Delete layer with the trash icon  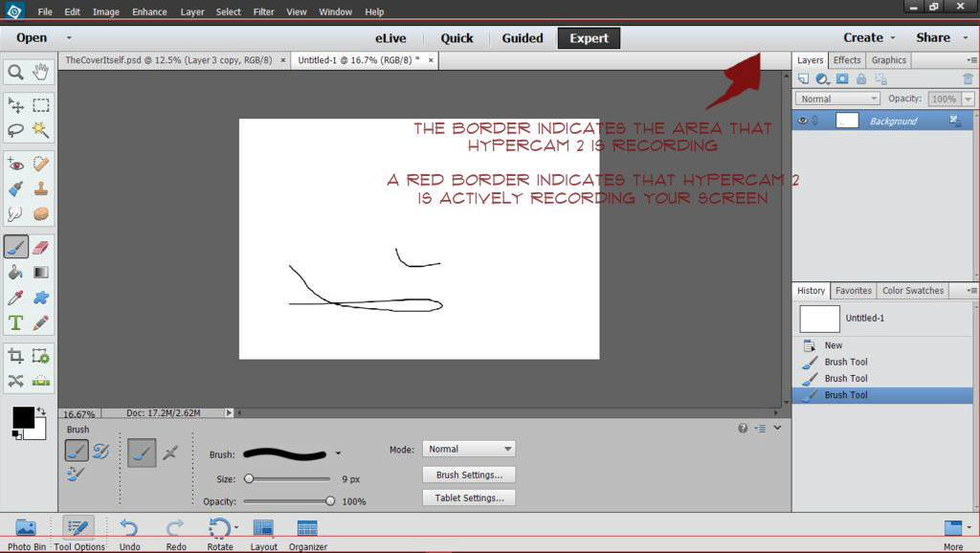click(968, 78)
